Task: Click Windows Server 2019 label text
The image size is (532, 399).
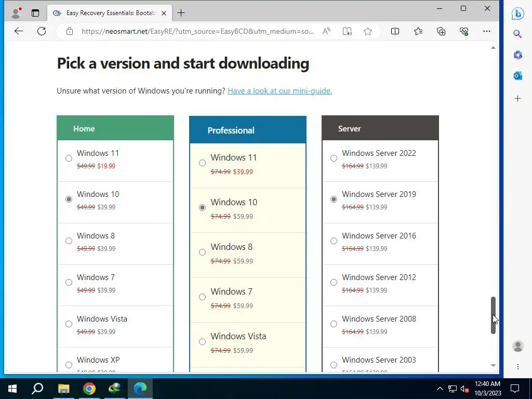Action: (x=379, y=194)
